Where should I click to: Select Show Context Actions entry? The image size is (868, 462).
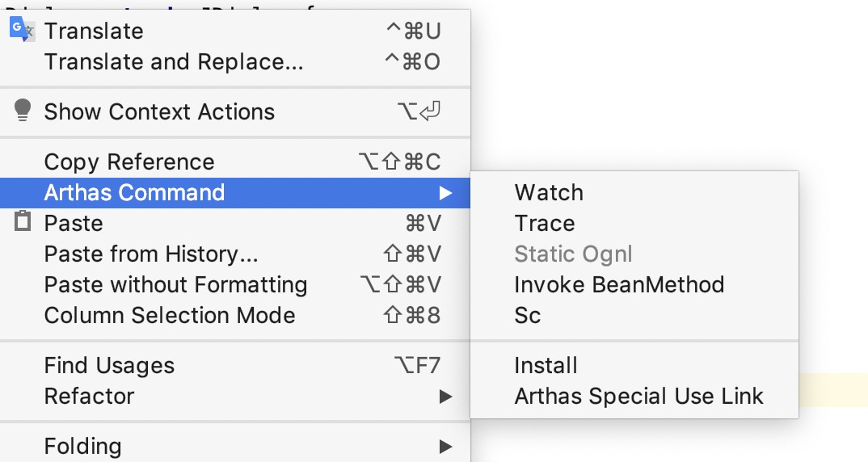(235, 111)
